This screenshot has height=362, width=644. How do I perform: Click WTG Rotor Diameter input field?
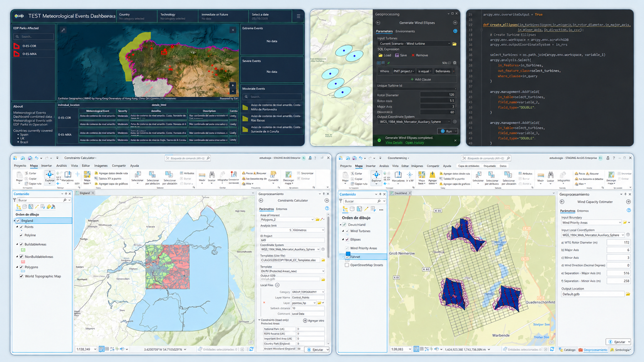(x=619, y=243)
